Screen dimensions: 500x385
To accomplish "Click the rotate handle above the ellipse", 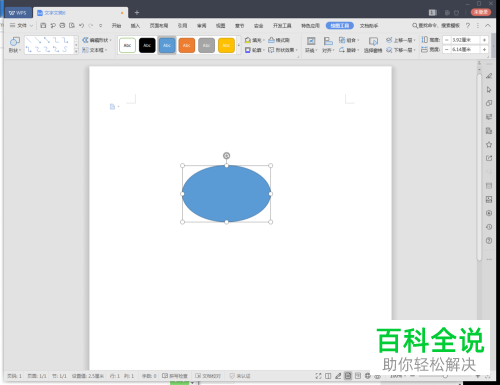I will click(x=226, y=155).
